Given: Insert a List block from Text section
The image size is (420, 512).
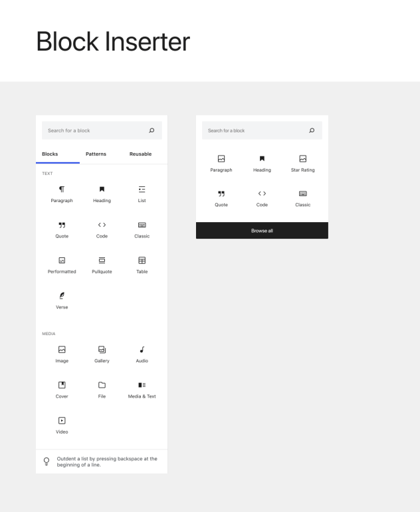Looking at the screenshot, I should tap(142, 194).
